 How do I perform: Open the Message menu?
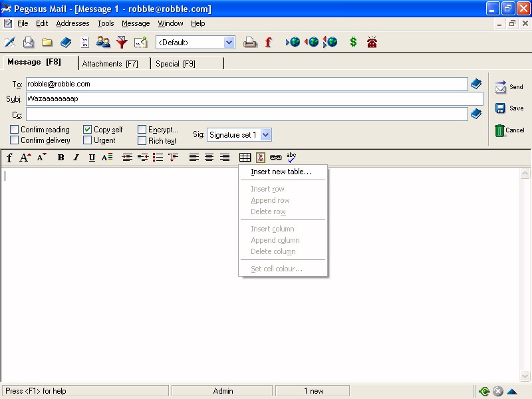(x=136, y=23)
